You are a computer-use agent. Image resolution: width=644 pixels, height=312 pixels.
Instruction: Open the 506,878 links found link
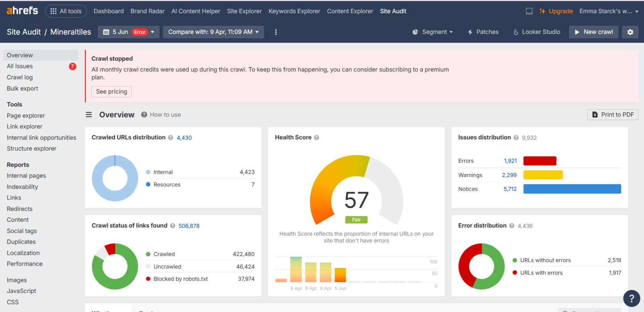pos(189,226)
